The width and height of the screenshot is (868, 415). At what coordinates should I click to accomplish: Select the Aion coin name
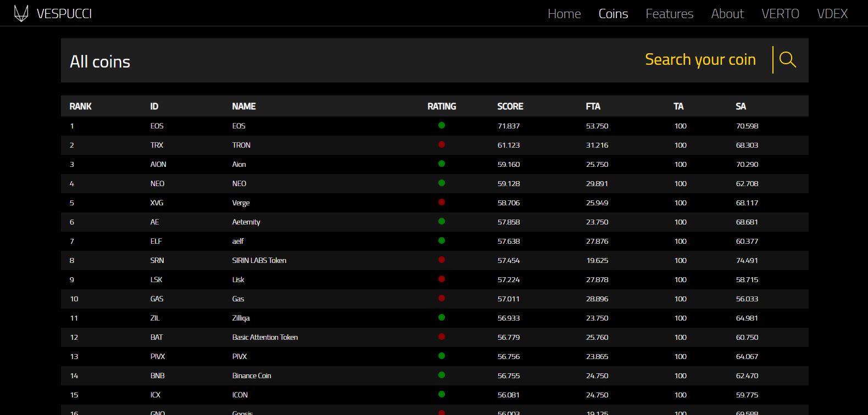click(239, 165)
